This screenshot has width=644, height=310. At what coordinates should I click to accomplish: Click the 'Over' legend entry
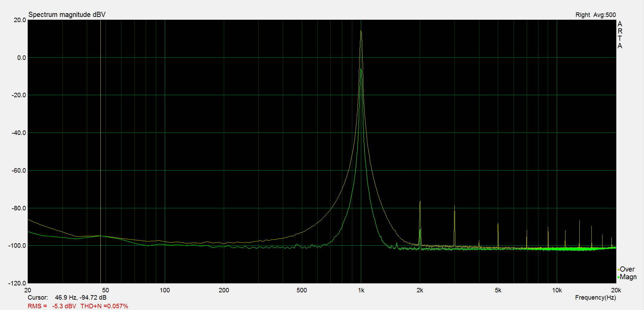627,269
